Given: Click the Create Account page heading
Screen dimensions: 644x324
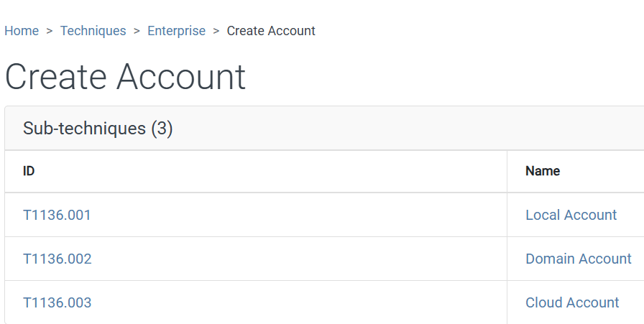Looking at the screenshot, I should (125, 77).
